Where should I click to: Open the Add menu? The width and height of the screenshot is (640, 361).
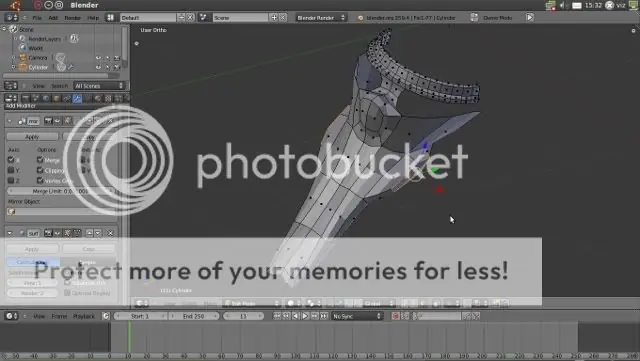pyautogui.click(x=53, y=18)
